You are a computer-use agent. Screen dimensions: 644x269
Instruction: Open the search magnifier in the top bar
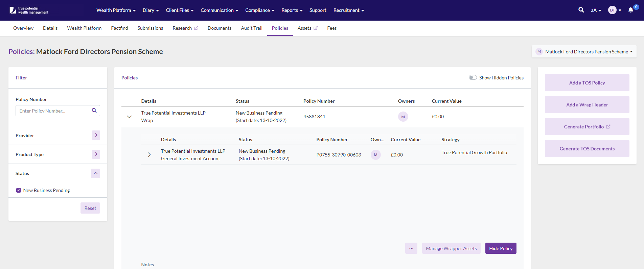coord(581,10)
